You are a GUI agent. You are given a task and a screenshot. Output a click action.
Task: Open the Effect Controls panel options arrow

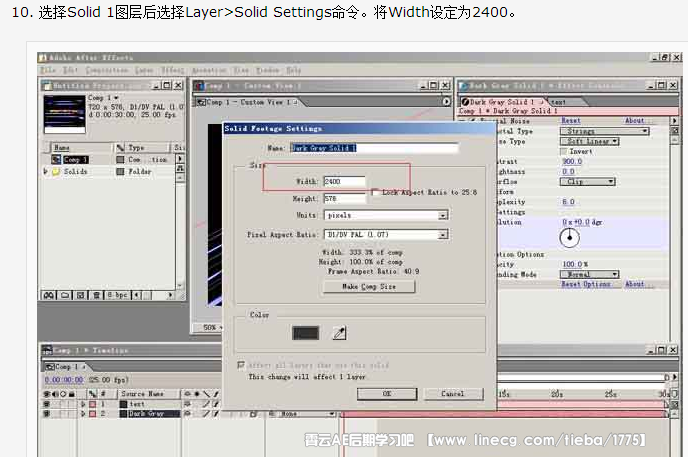pyautogui.click(x=674, y=120)
